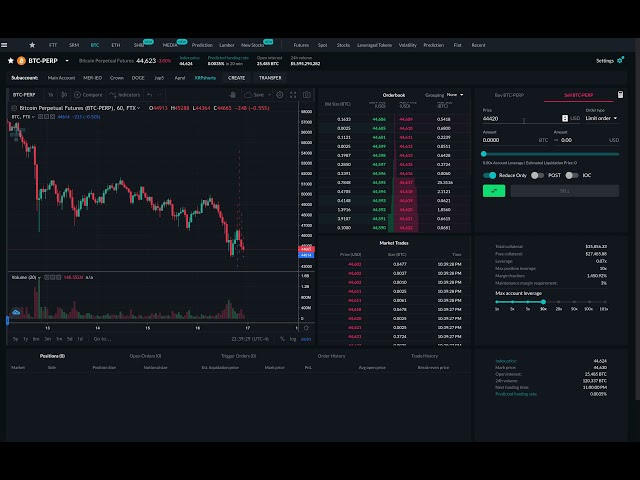The width and height of the screenshot is (640, 480).
Task: Expand the BTC-PERP market selector arrow
Action: click(67, 61)
